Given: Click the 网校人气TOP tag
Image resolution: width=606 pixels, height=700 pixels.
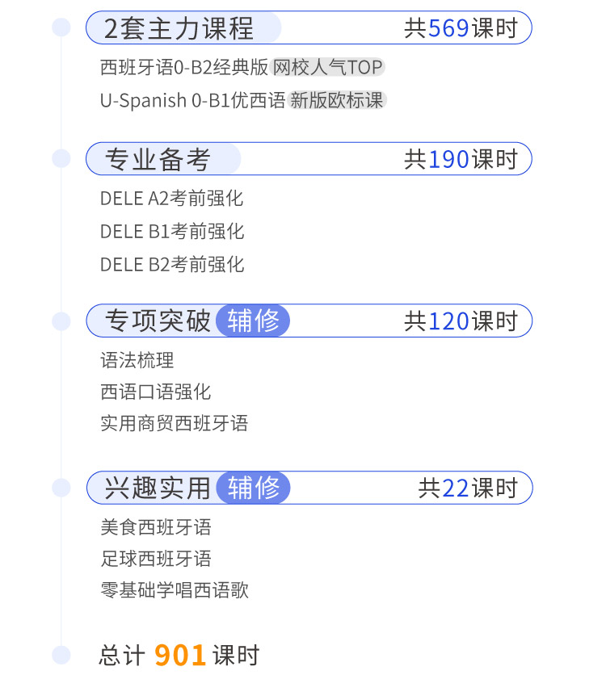Looking at the screenshot, I should [x=328, y=67].
